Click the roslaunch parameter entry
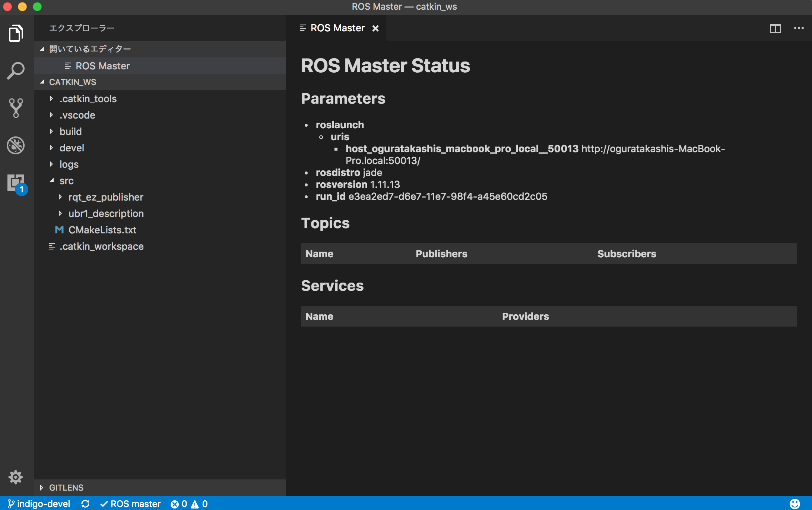The width and height of the screenshot is (812, 510). click(340, 125)
